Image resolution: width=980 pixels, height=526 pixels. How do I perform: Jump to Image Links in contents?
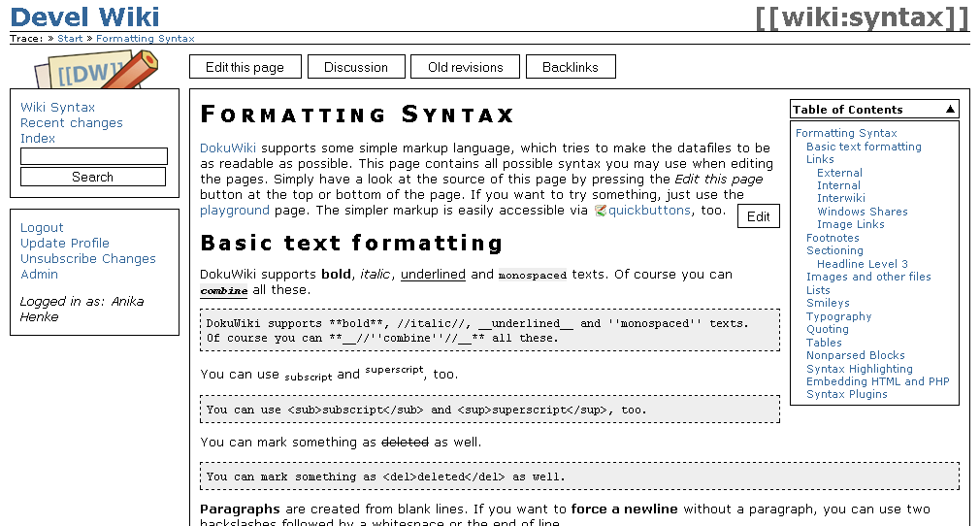[851, 224]
